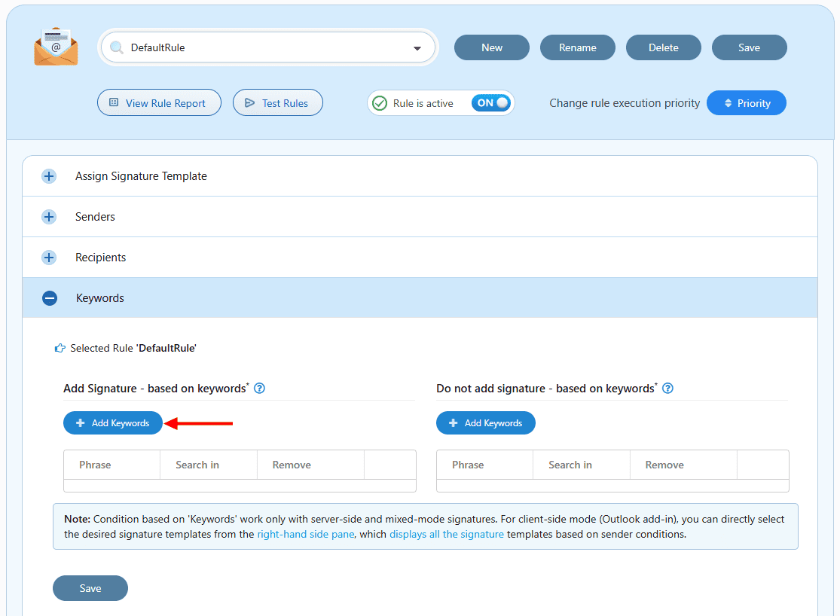The image size is (840, 616).
Task: Click the thumbs-up icon beside Selected Rule
Action: point(60,348)
